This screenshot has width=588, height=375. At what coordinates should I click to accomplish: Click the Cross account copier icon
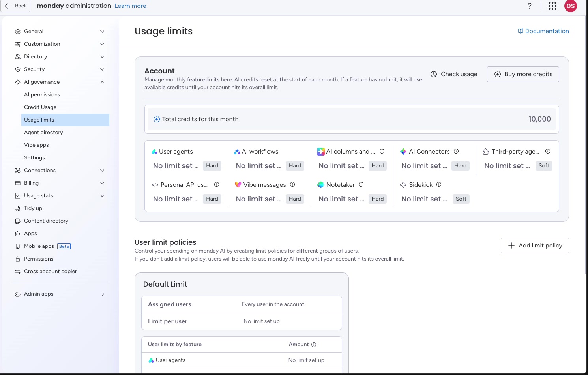[18, 272]
